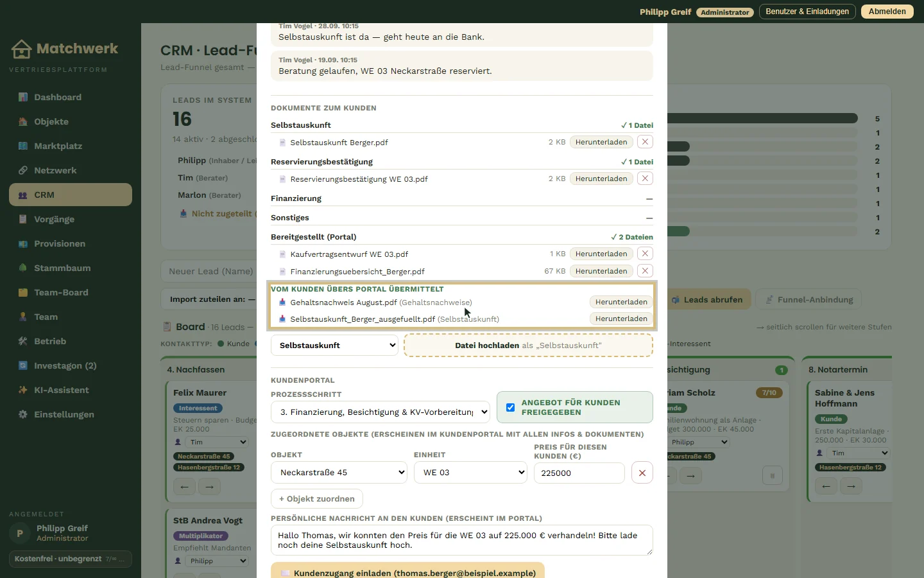Click the personal message text area
The width and height of the screenshot is (924, 578).
click(x=462, y=540)
